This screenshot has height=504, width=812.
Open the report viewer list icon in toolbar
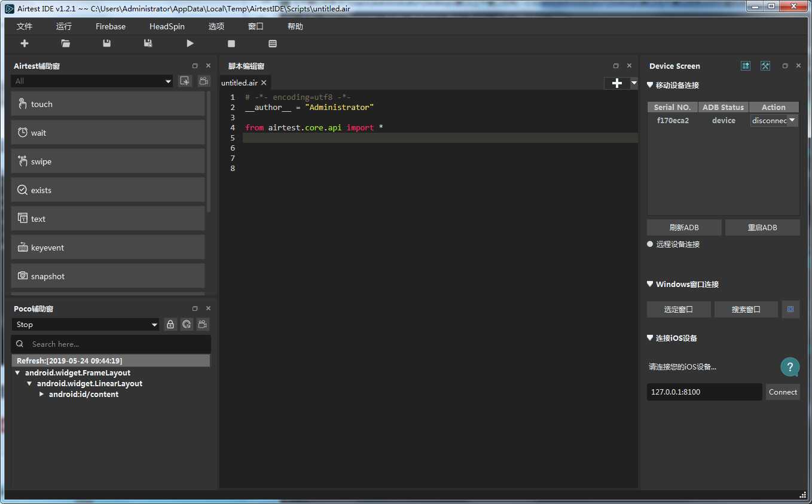[273, 44]
